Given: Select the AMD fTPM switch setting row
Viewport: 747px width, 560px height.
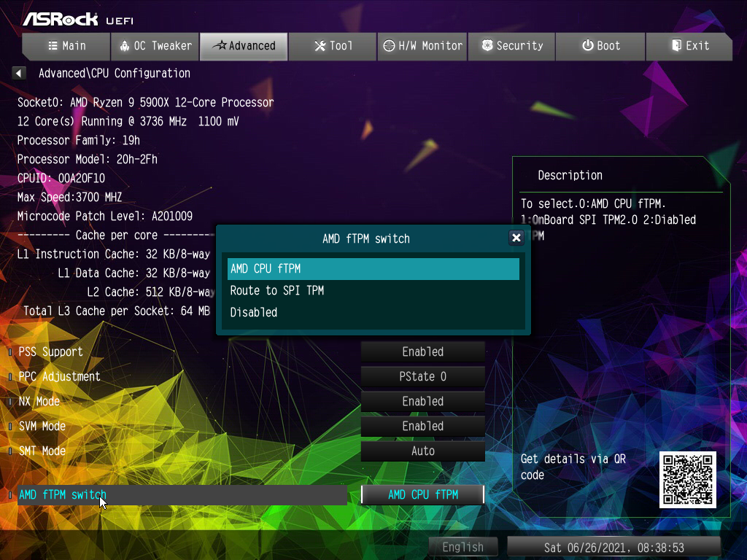Looking at the screenshot, I should (x=182, y=495).
